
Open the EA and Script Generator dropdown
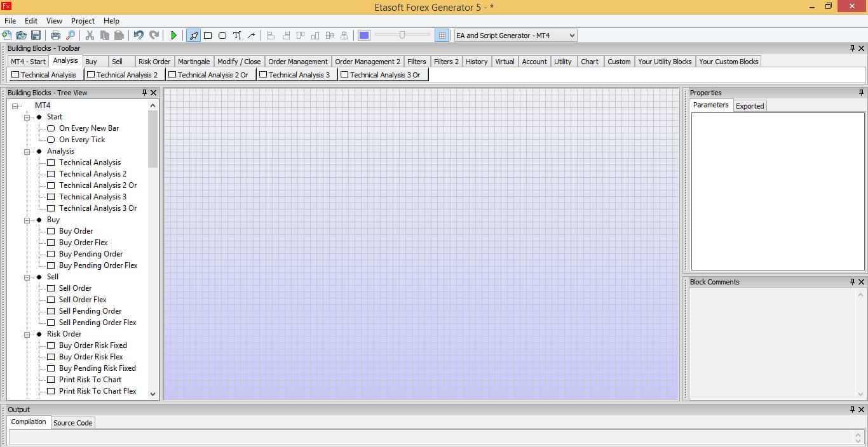pyautogui.click(x=515, y=36)
